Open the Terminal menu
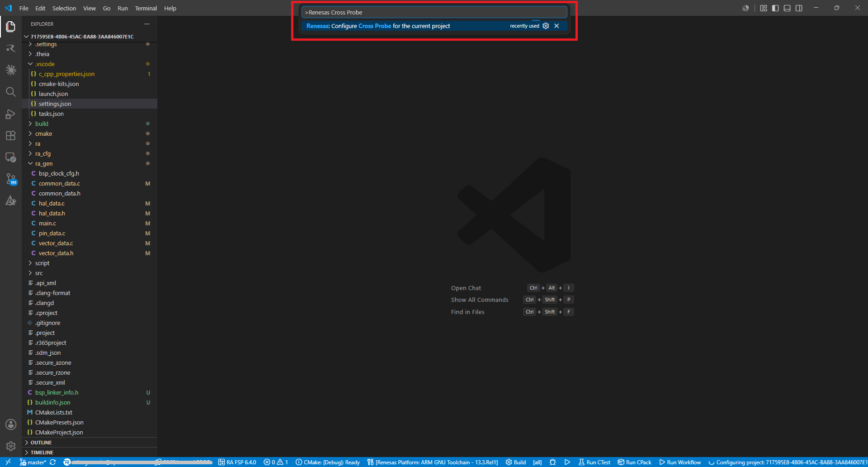 pyautogui.click(x=146, y=8)
